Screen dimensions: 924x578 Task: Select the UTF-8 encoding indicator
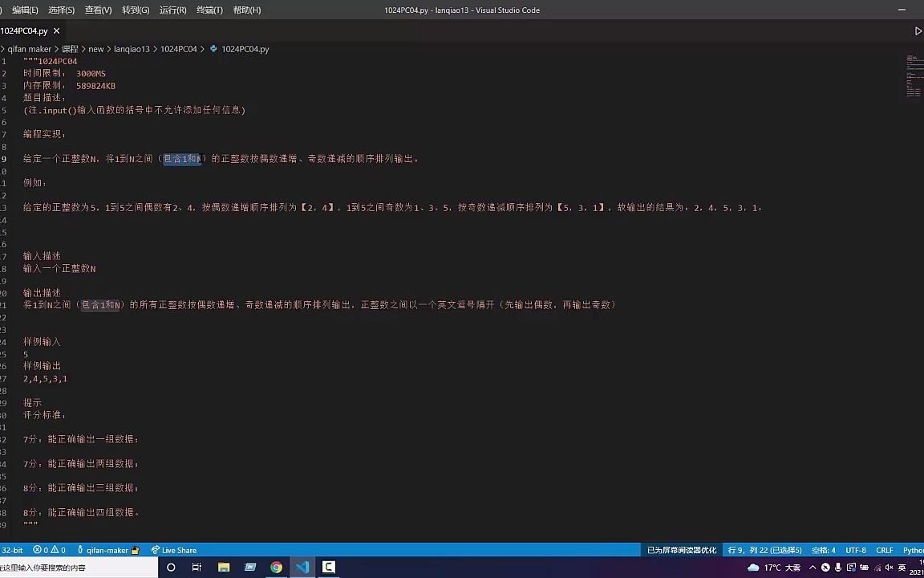click(855, 550)
